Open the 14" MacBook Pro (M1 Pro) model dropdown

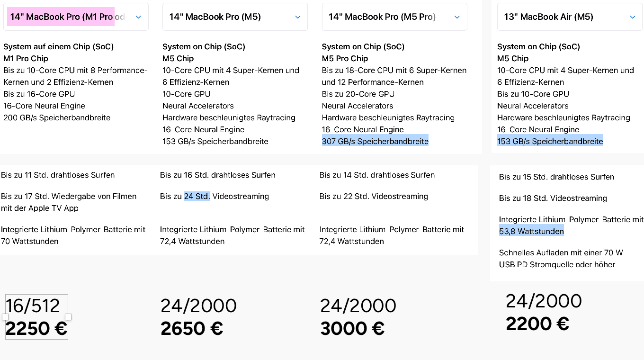point(76,17)
